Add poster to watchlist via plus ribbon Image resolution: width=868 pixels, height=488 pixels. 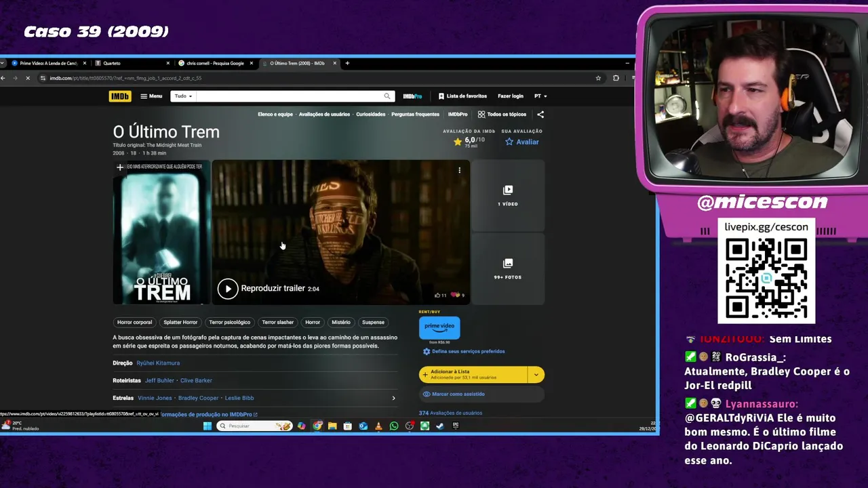tap(120, 167)
